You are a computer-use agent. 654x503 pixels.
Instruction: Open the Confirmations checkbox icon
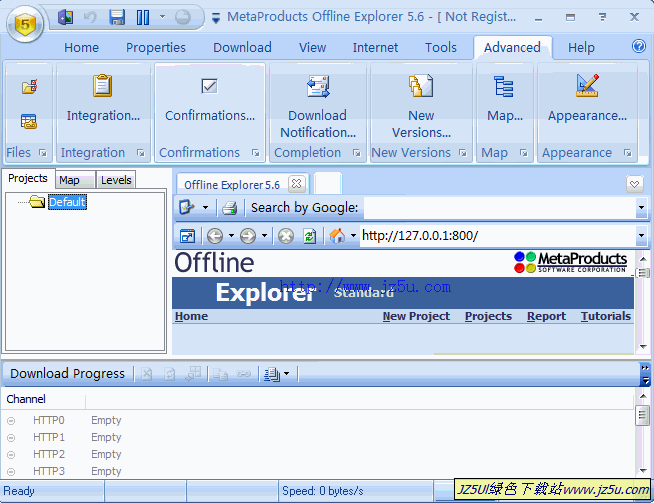[209, 86]
